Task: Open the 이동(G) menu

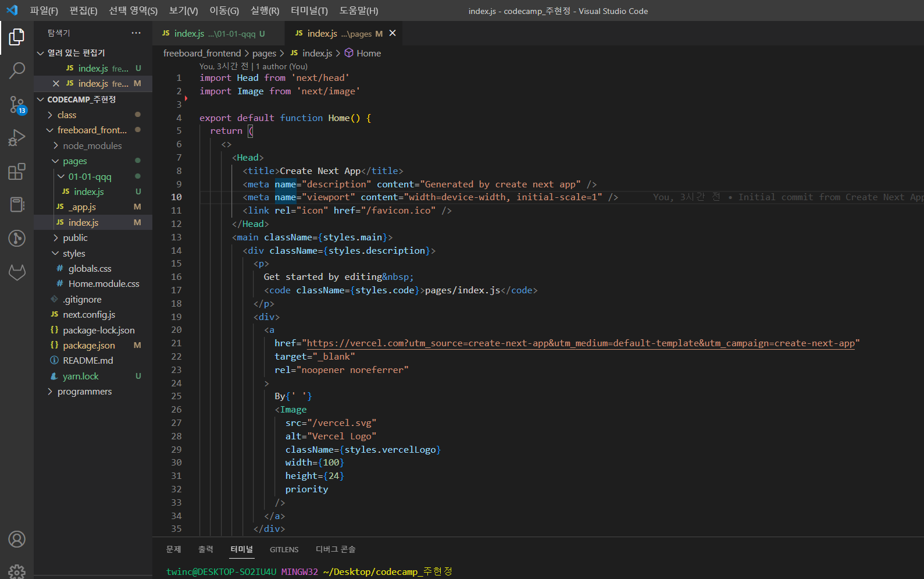Action: click(224, 10)
